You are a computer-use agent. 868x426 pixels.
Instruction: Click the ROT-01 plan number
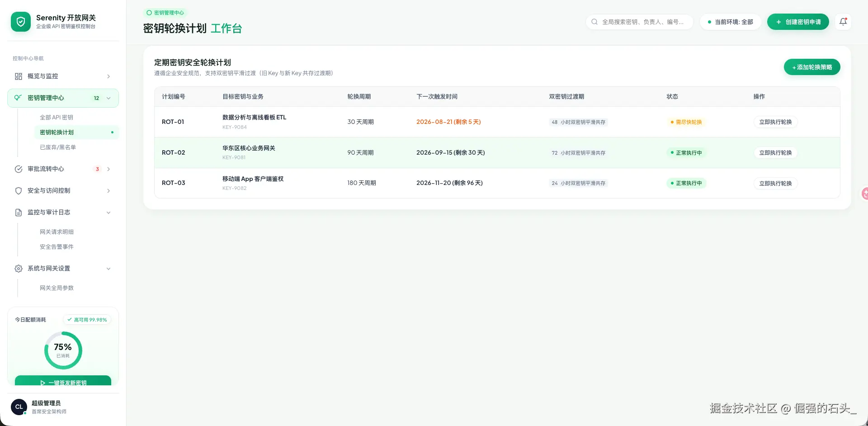pos(173,122)
